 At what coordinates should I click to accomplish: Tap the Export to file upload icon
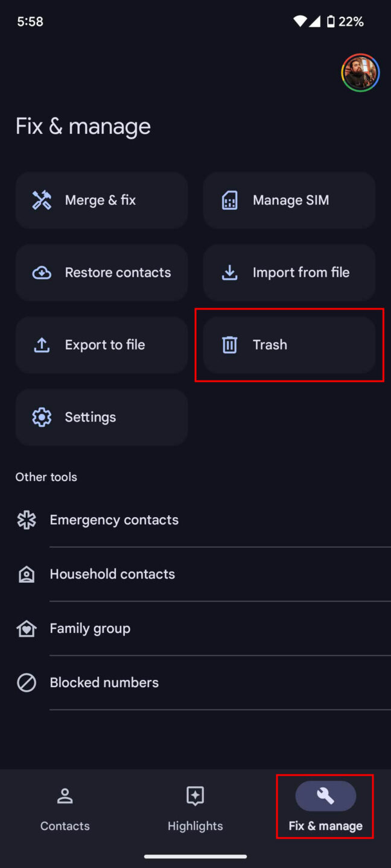pos(42,345)
